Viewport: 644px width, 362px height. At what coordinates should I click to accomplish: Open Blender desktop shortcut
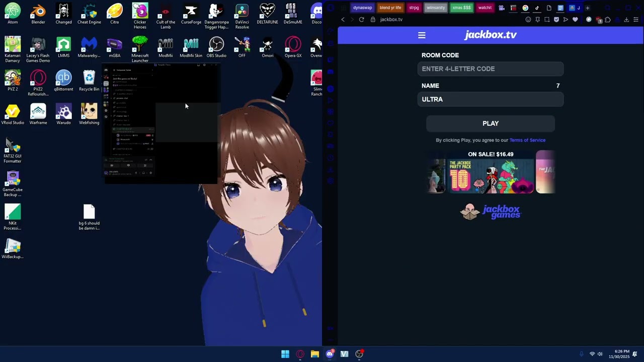tap(38, 14)
